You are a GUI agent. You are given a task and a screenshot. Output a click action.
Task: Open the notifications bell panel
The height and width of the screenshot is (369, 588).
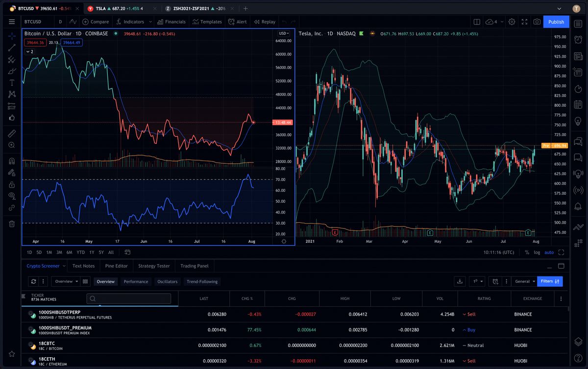tap(578, 207)
